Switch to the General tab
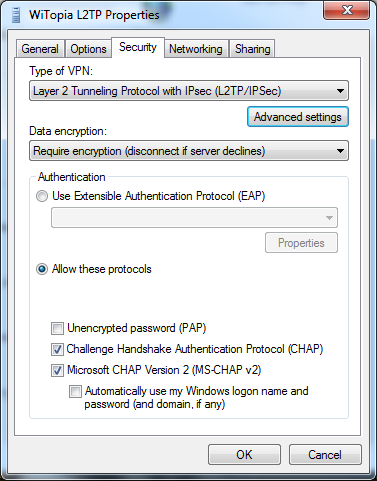377x481 pixels. point(40,49)
